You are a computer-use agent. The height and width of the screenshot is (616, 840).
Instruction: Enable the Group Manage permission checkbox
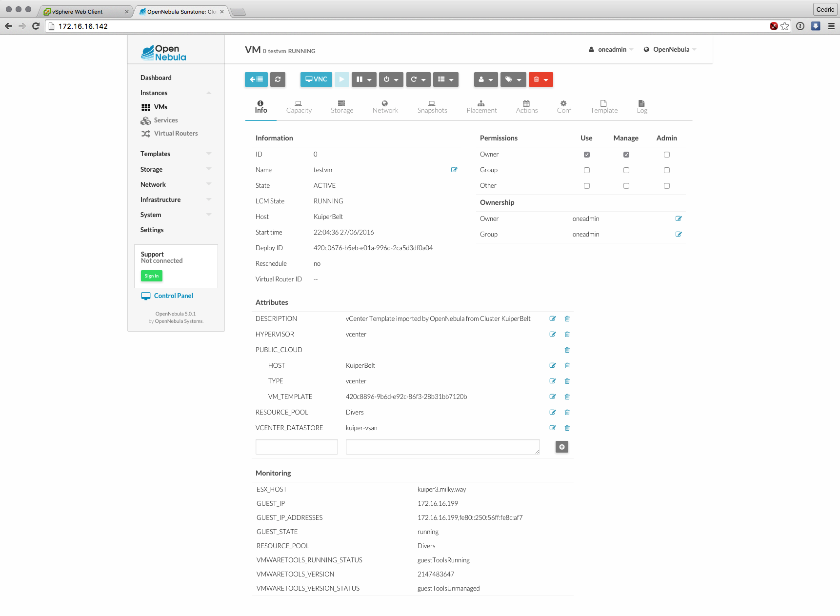pyautogui.click(x=626, y=170)
